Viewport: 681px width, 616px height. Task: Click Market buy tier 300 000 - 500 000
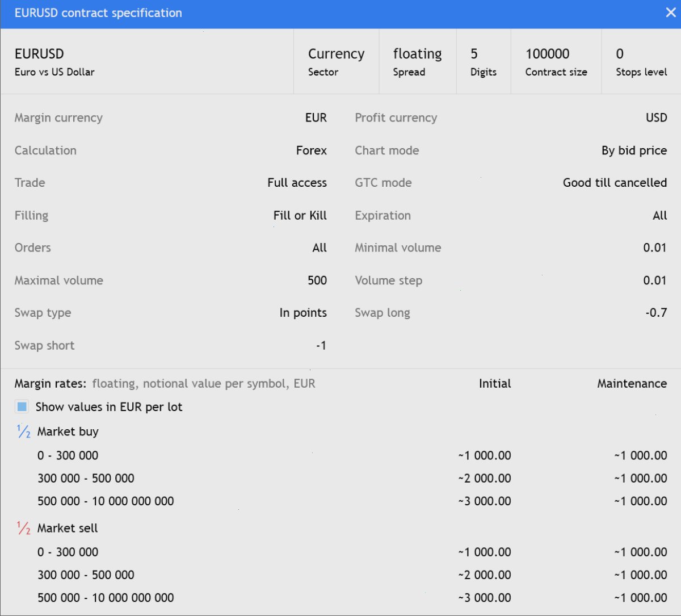click(x=86, y=478)
